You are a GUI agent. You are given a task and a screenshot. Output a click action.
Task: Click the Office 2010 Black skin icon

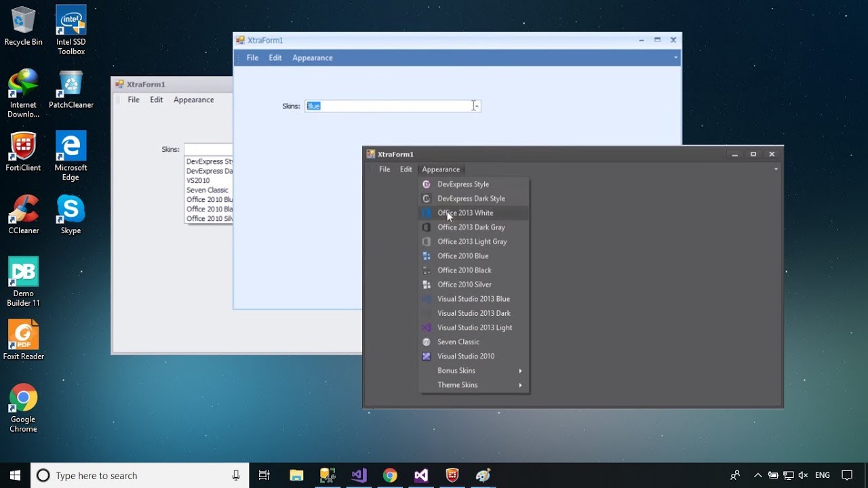click(427, 270)
